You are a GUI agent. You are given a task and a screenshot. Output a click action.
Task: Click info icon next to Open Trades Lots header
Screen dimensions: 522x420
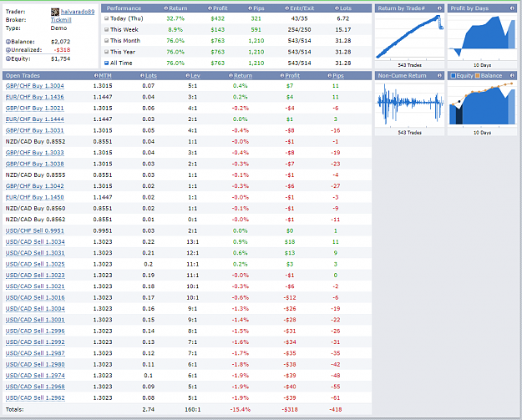click(142, 75)
